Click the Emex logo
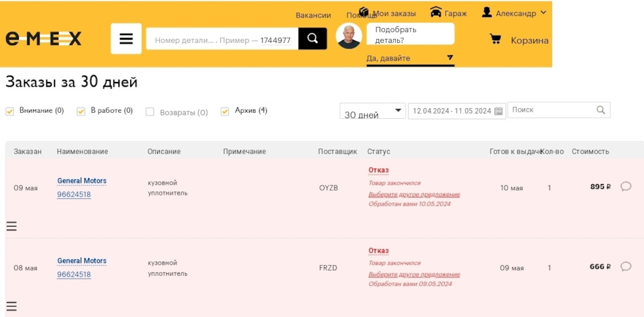644x317 pixels. (x=44, y=39)
